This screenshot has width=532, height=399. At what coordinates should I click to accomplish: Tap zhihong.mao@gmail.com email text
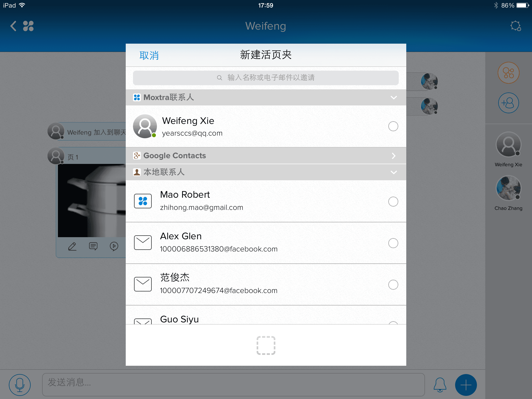(x=202, y=208)
